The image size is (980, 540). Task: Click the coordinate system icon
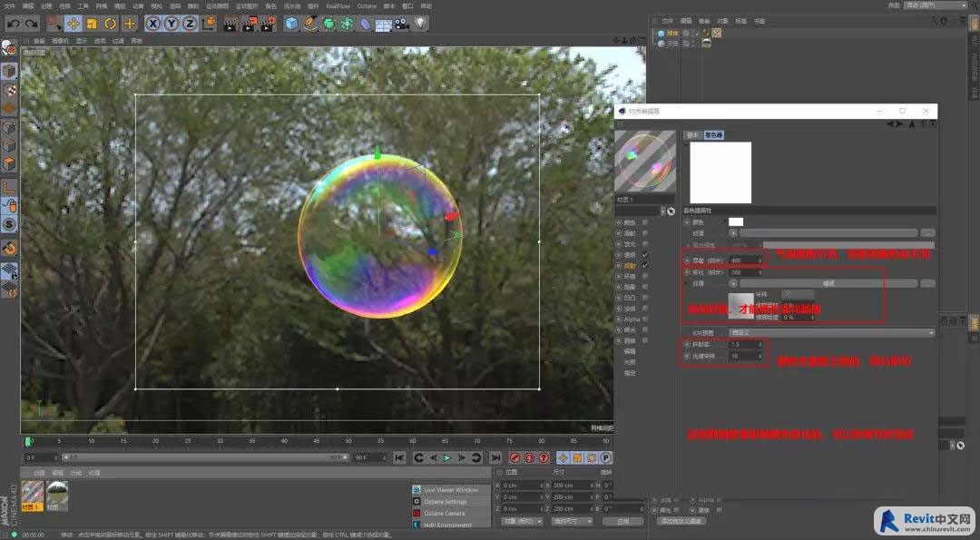(210, 24)
